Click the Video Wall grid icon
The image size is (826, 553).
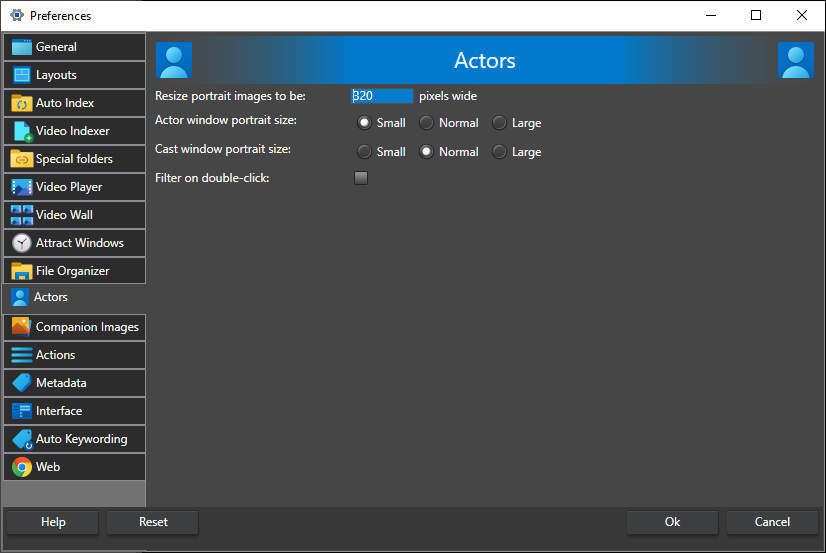(21, 215)
